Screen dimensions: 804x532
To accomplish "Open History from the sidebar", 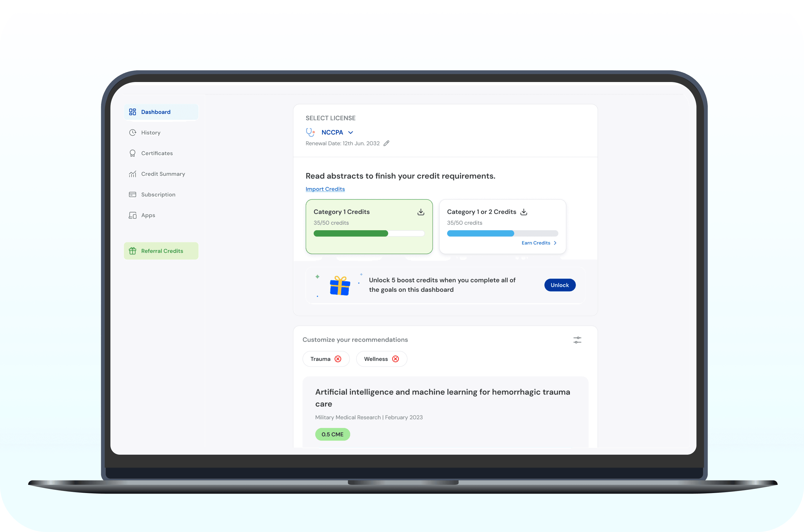I will pyautogui.click(x=151, y=133).
